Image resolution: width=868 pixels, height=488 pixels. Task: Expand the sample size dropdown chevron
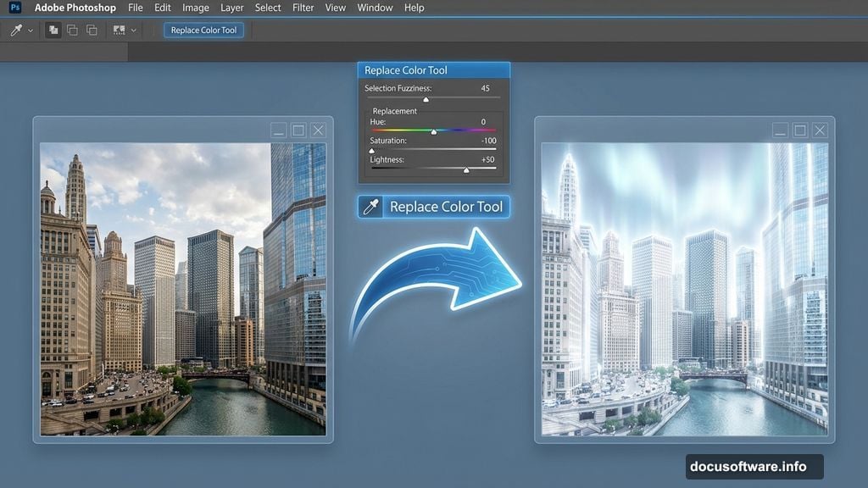point(133,30)
